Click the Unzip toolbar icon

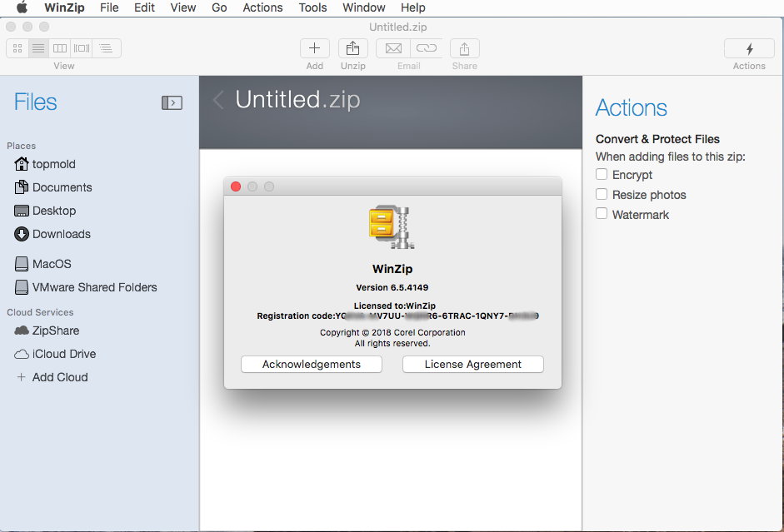click(353, 48)
